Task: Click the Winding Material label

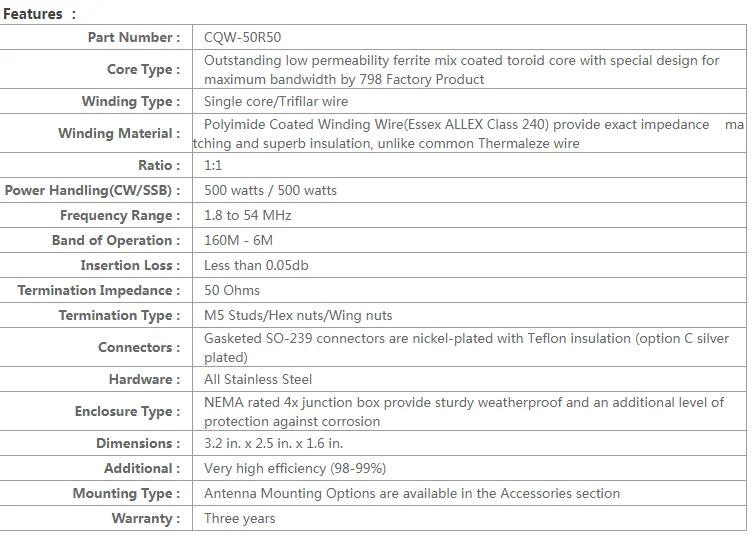Action: coord(119,133)
